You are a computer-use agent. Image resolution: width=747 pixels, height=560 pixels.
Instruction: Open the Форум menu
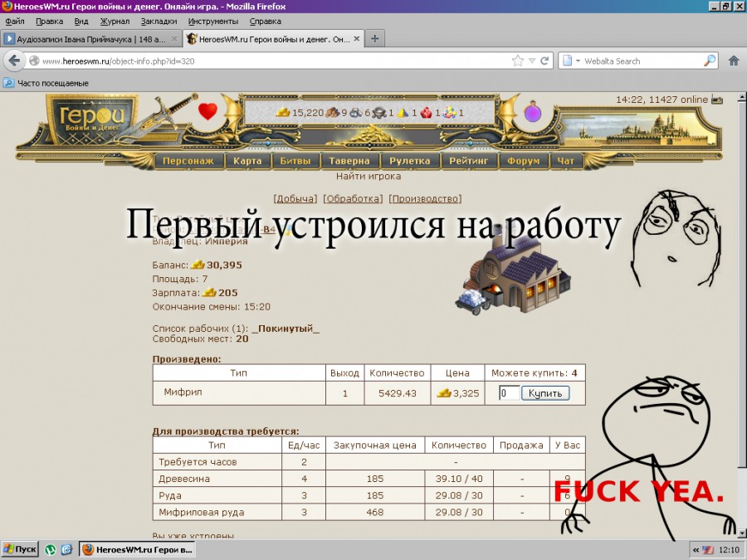tap(523, 161)
